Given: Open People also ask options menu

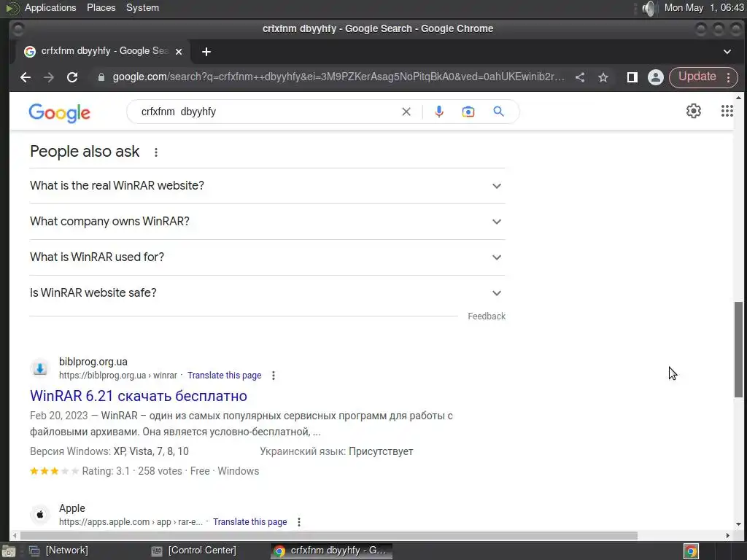Looking at the screenshot, I should coord(156,152).
